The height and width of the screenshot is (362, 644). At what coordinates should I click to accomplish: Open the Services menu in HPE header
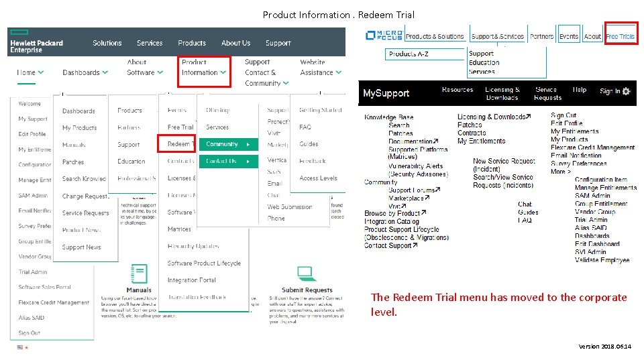(150, 43)
